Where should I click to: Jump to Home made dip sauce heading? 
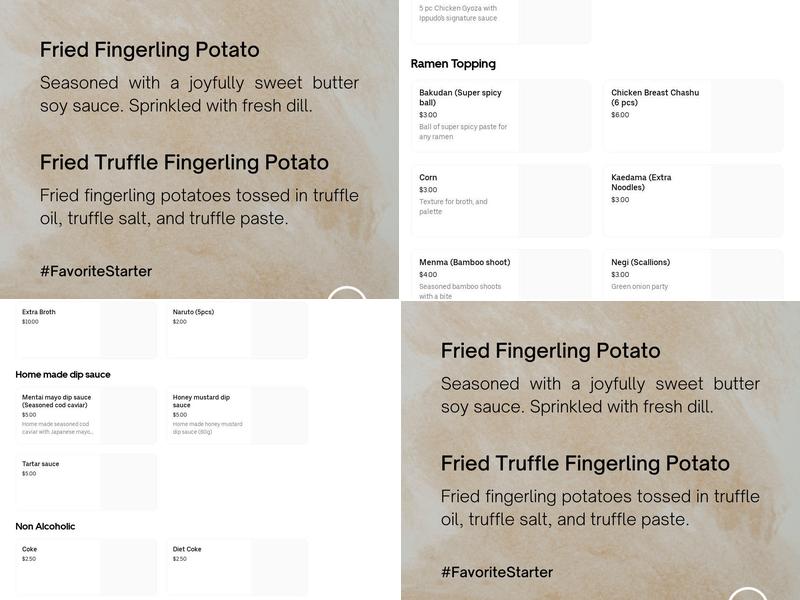(x=63, y=375)
